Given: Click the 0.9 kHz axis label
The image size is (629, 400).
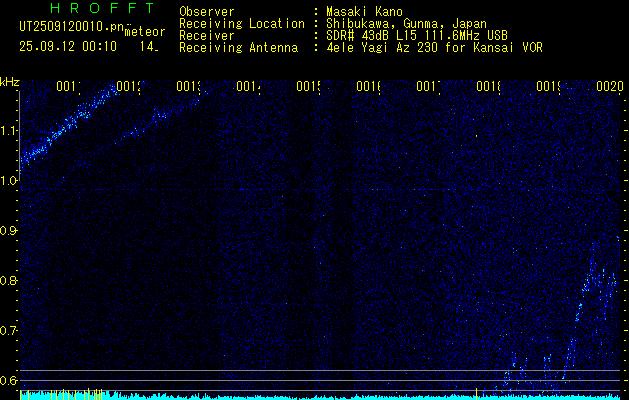Looking at the screenshot, I should click(8, 231).
